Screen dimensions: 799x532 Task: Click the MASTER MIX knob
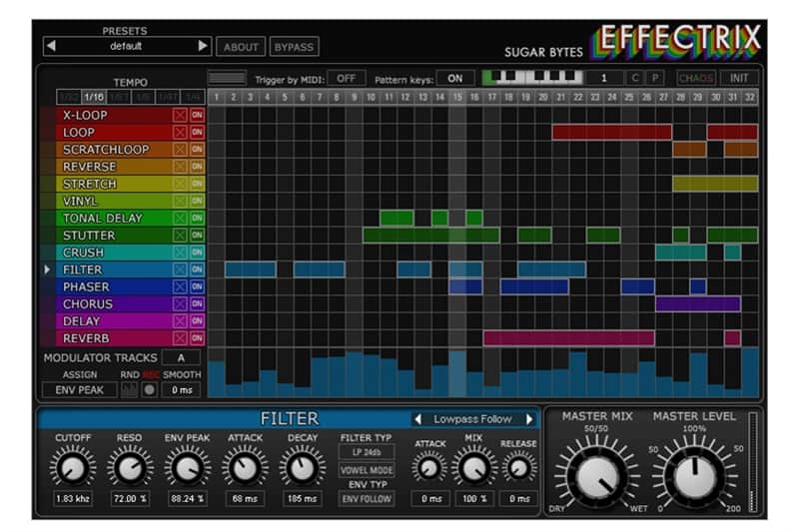pos(596,477)
